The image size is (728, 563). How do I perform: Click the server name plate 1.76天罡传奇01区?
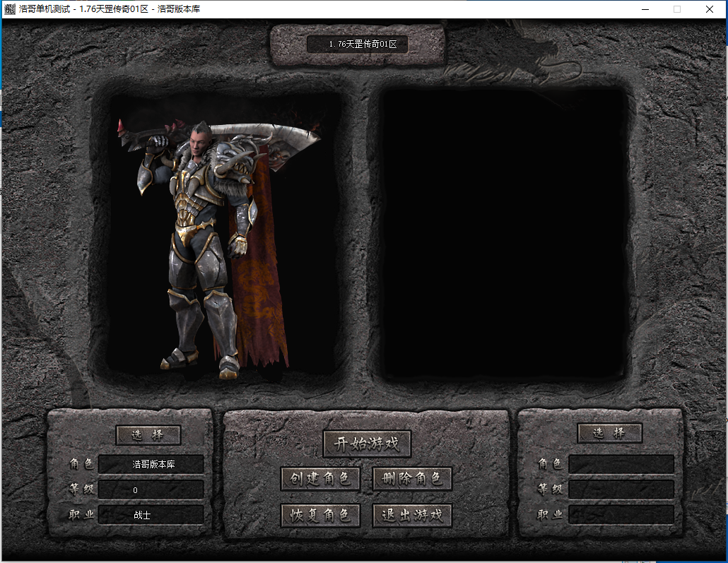(x=358, y=44)
